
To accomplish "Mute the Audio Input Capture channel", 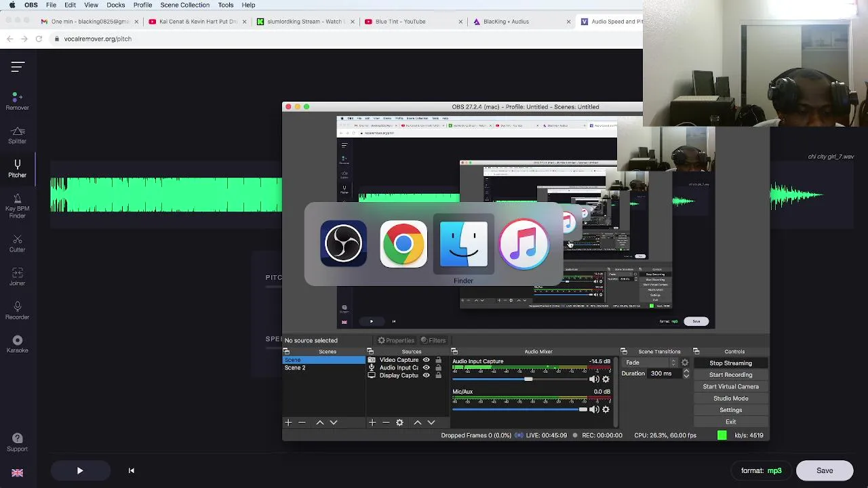I will click(x=594, y=380).
